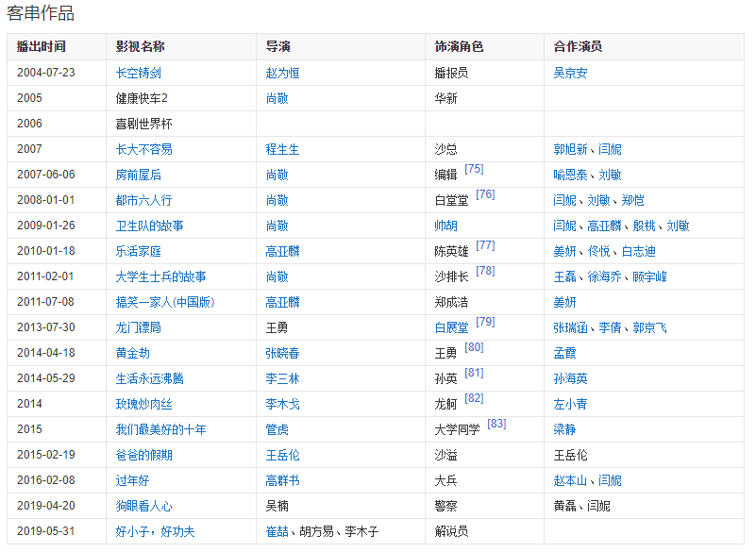The width and height of the screenshot is (756, 552).
Task: Click director 赵为恒 link
Action: tap(282, 73)
